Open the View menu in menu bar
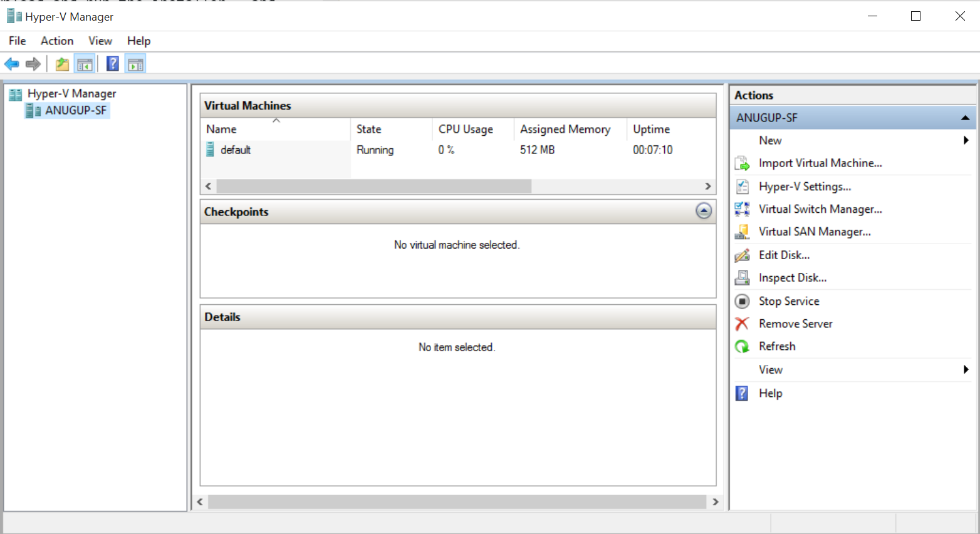980x534 pixels. pos(100,41)
